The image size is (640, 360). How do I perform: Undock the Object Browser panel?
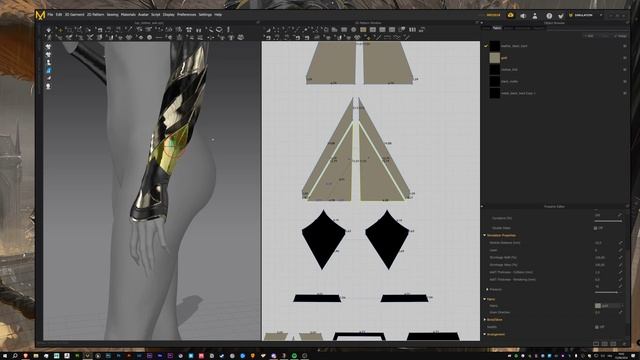point(627,23)
